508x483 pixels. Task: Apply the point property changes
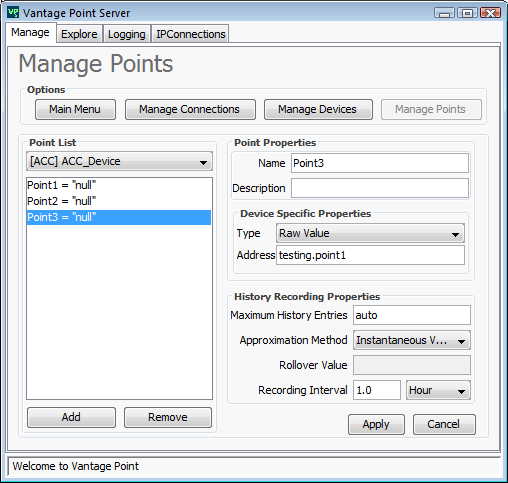click(376, 424)
